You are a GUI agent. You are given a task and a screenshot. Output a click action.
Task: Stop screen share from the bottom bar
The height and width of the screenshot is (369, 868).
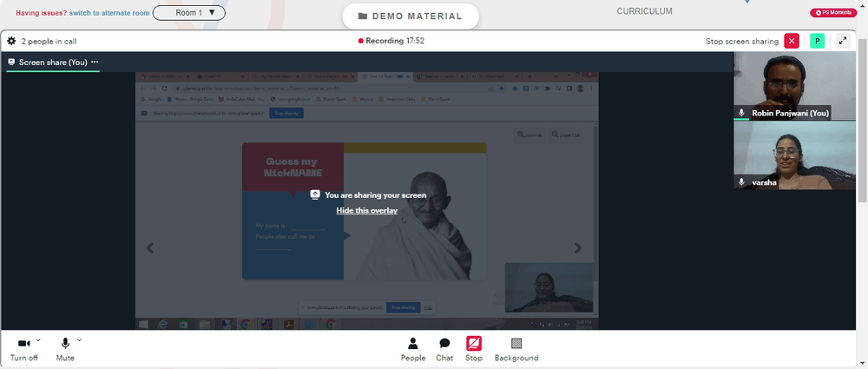point(474,350)
